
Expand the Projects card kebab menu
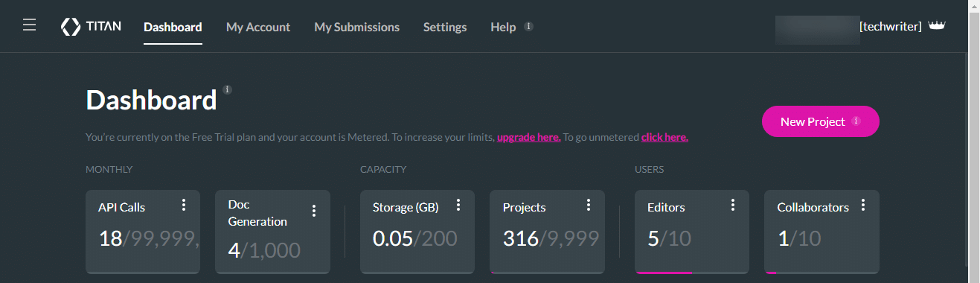[x=589, y=205]
